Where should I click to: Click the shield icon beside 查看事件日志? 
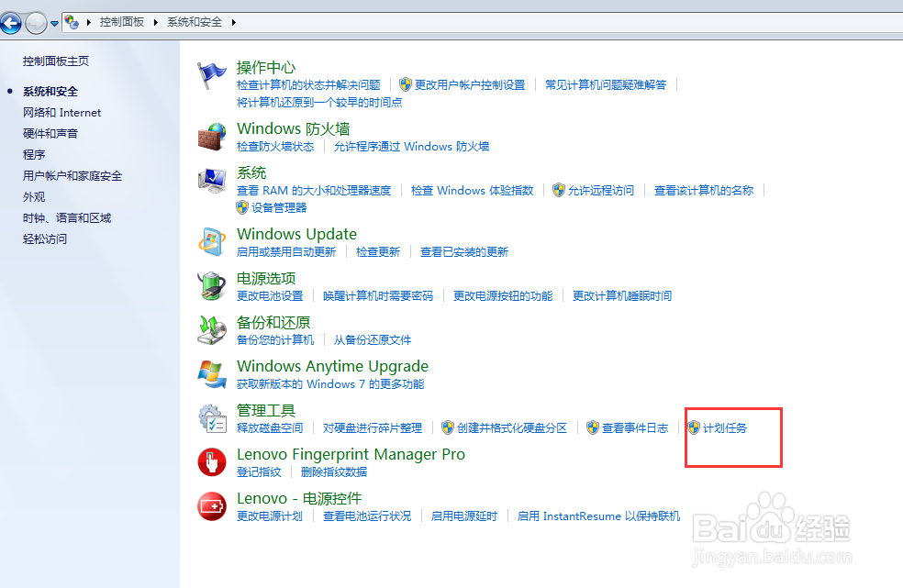click(x=593, y=427)
